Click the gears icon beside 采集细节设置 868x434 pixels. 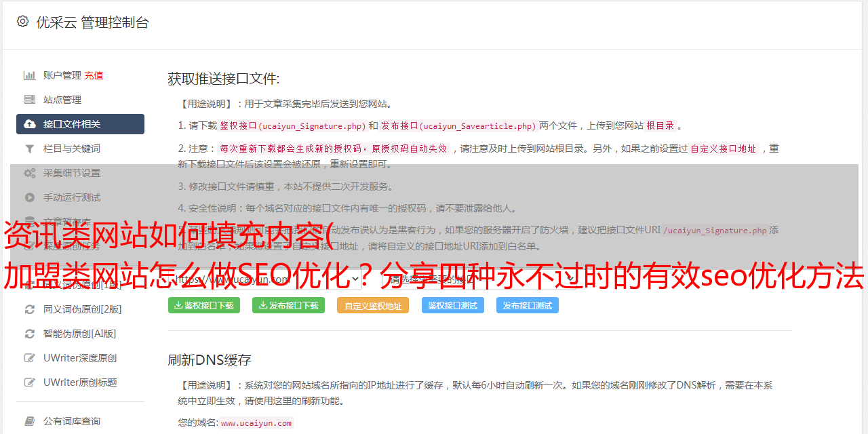coord(30,173)
